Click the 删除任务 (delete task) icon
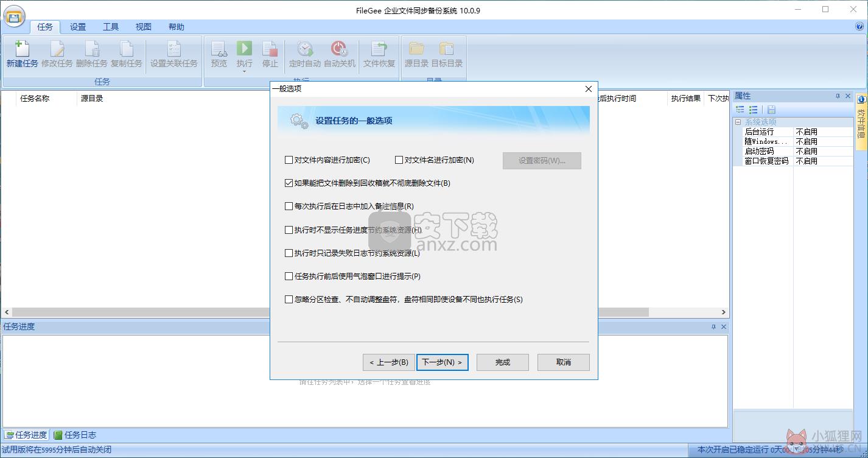Image resolution: width=868 pixels, height=458 pixels. click(92, 49)
